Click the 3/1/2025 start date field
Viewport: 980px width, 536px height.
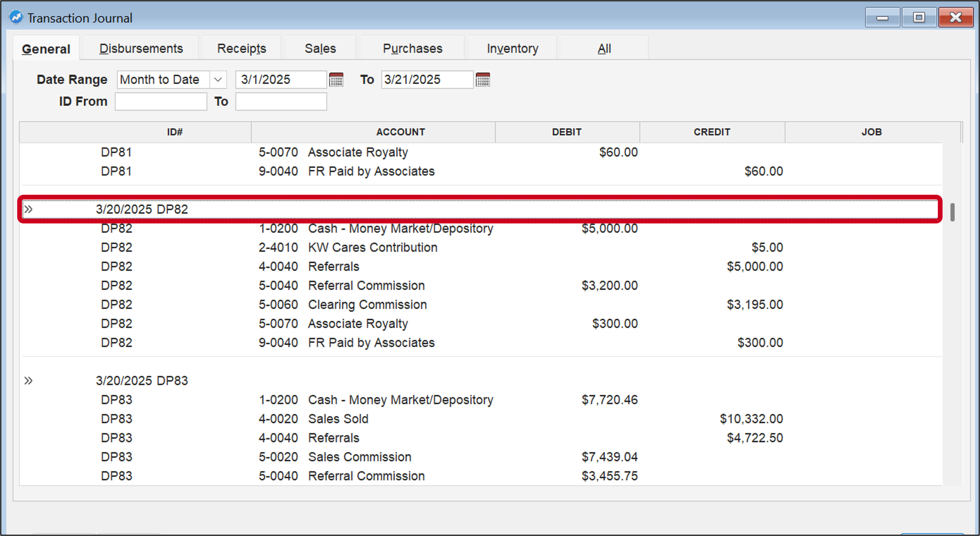[x=281, y=80]
